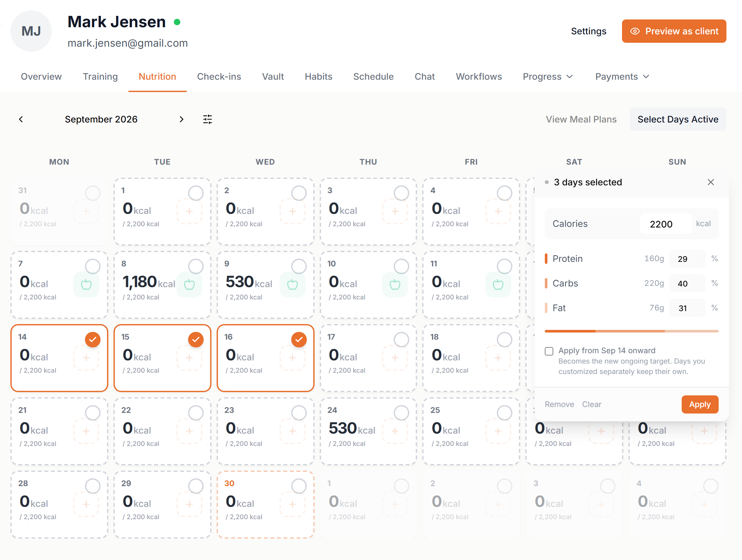Add meal with plus on September 3
This screenshot has width=742, height=560.
pos(395,211)
